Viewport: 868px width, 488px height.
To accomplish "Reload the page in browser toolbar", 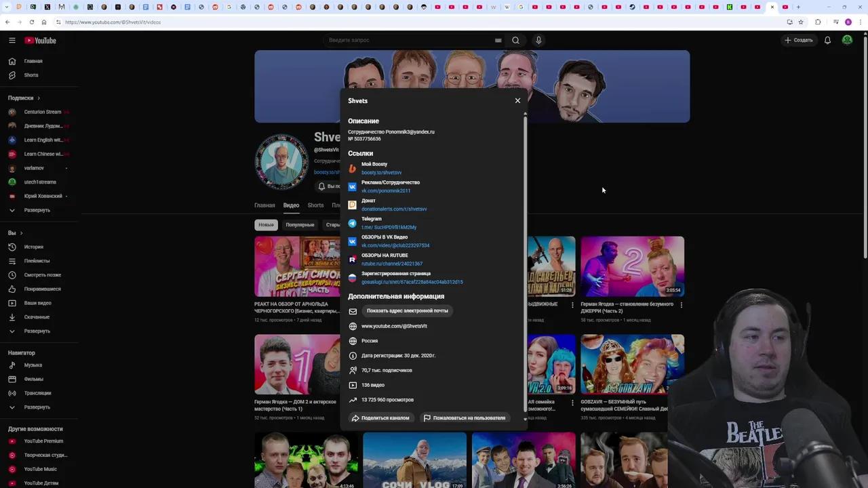I will tap(31, 22).
